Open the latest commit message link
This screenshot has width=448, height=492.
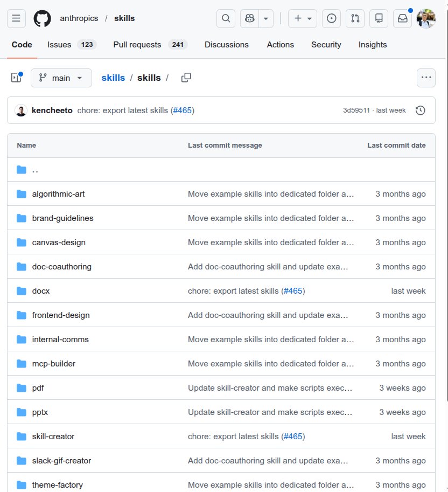point(123,110)
